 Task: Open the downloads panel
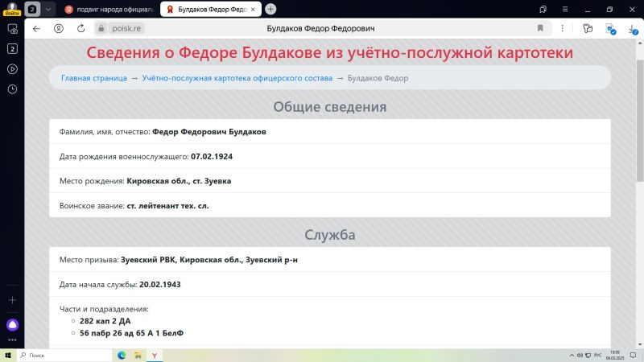tap(633, 29)
